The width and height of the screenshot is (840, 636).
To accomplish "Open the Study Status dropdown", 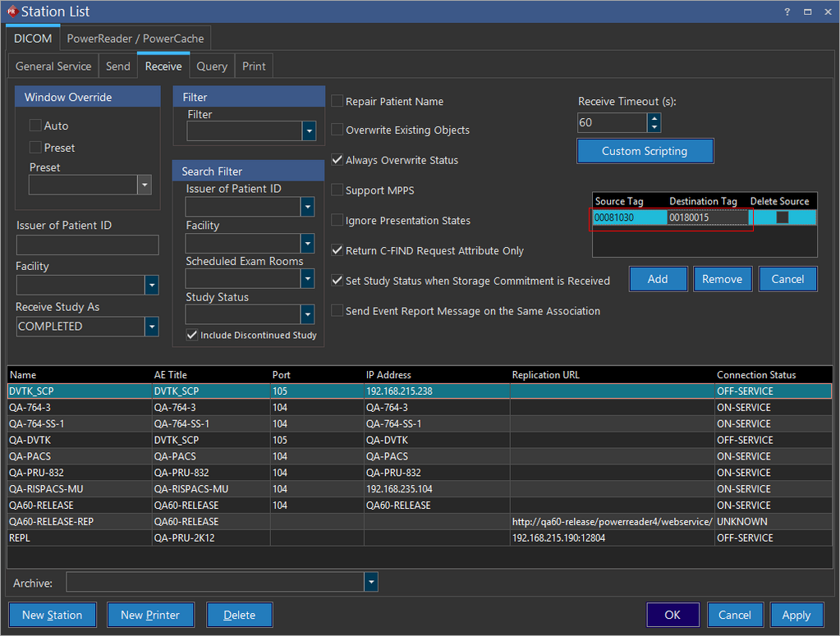I will click(307, 314).
